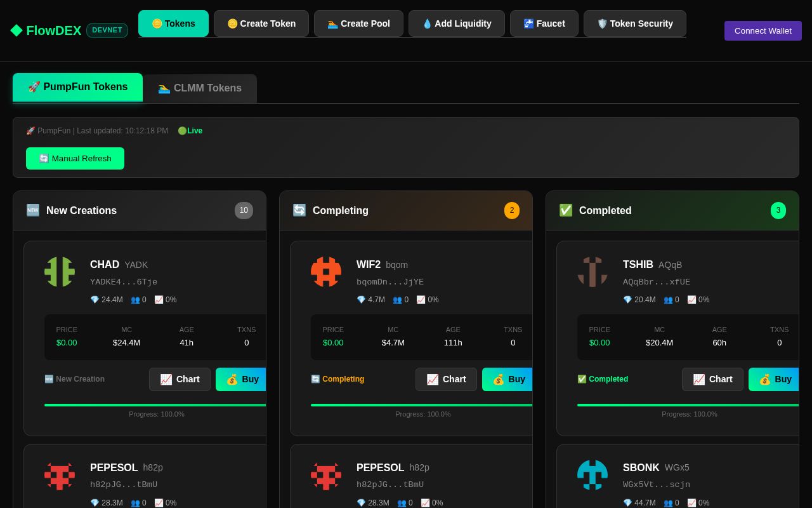This screenshot has height=508, width=812.
Task: Buy the CHAD token
Action: 241,379
